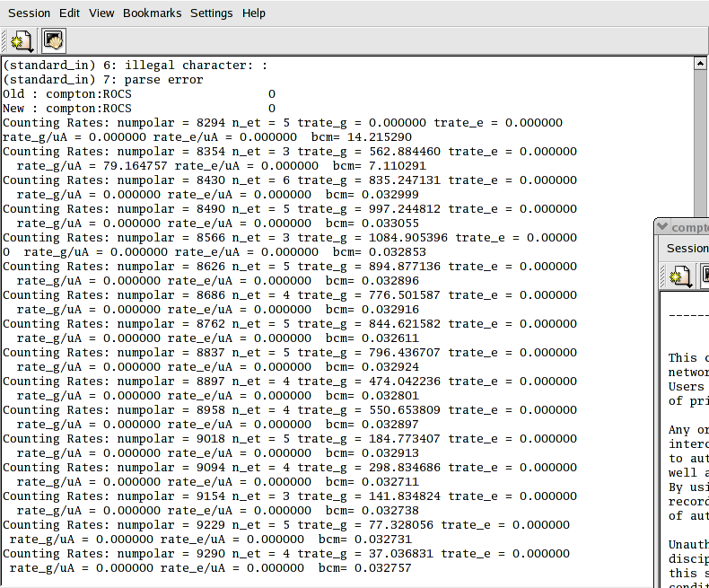
Task: Click the trate_g value 776.501587
Action: [405, 295]
